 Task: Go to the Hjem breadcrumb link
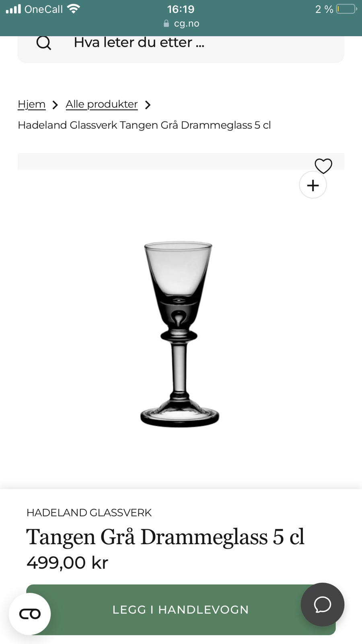[x=32, y=104]
